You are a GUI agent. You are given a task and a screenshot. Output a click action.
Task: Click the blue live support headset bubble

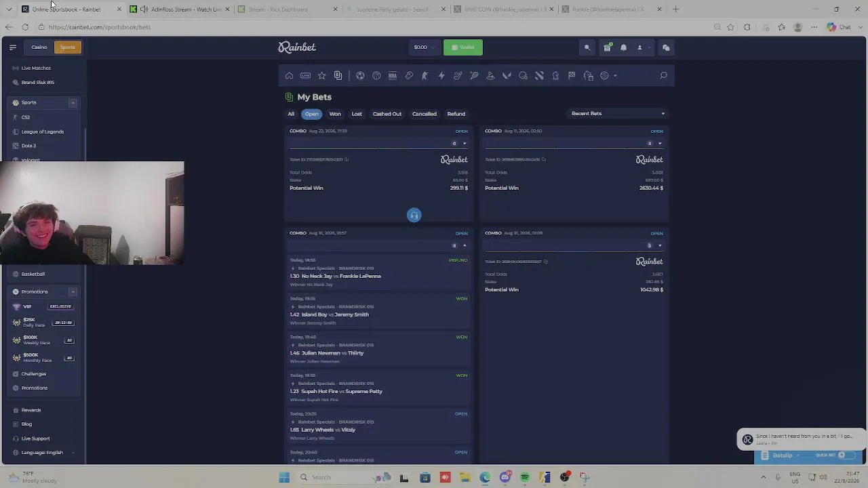click(414, 216)
